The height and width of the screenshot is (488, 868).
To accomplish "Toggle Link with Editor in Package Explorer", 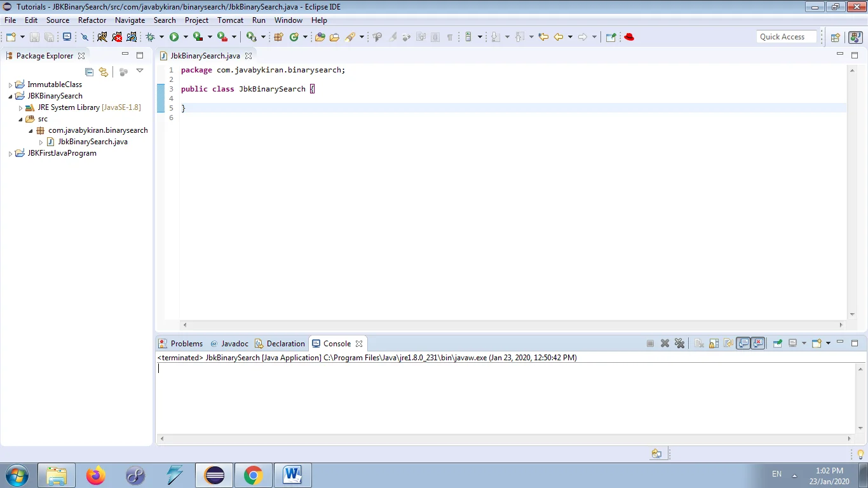I will 103,72.
